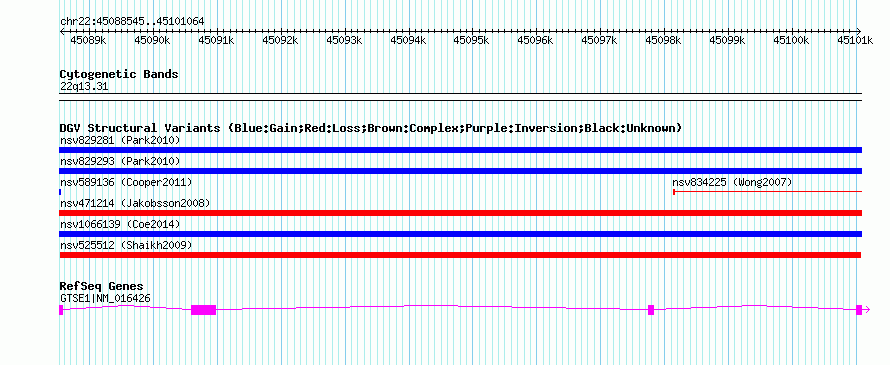
Task: Click the nsv525512 (Shaikh2009) label
Action: 126,245
